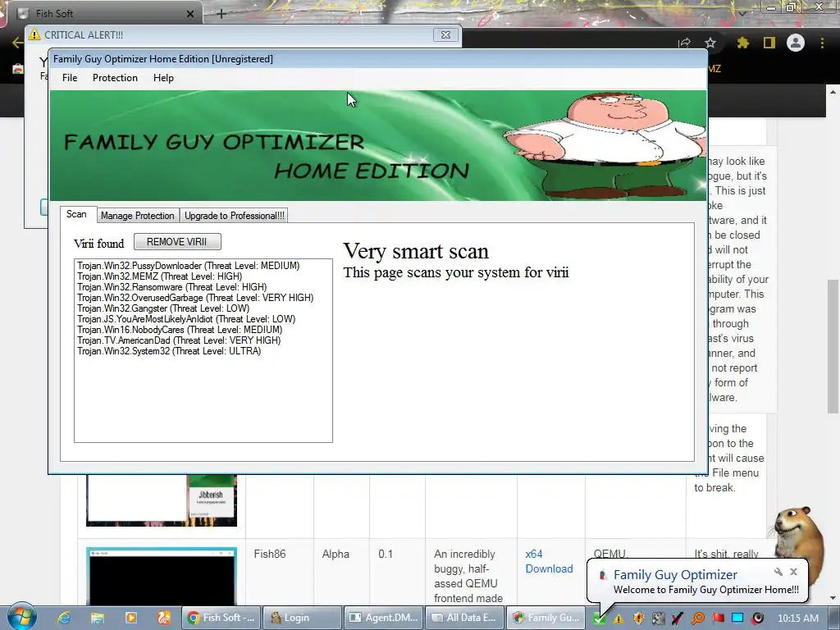This screenshot has height=630, width=840.
Task: Close the Fish Soft browser tab
Action: click(190, 14)
